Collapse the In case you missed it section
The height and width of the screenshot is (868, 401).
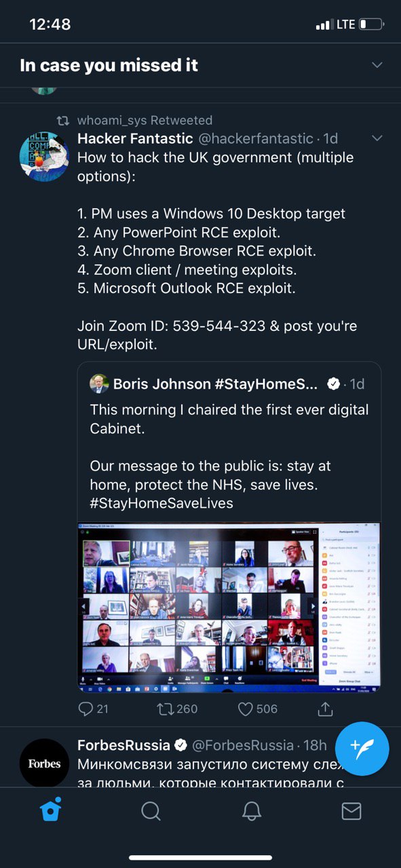click(377, 65)
